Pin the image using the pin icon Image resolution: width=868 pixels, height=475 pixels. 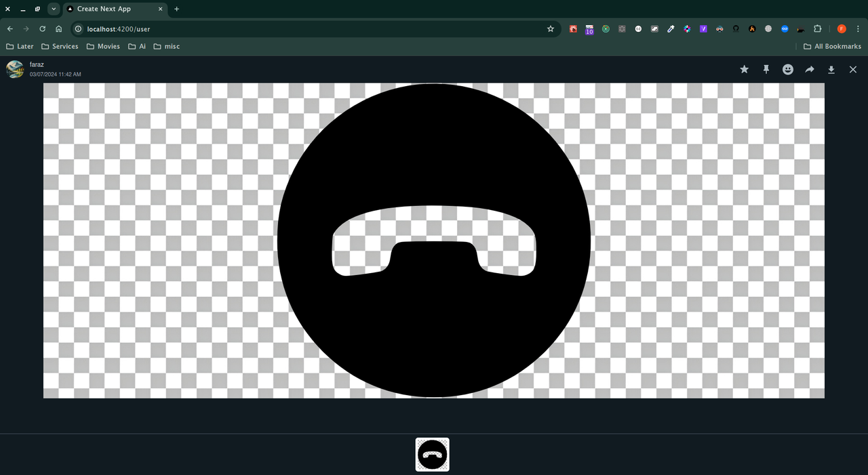pyautogui.click(x=766, y=69)
